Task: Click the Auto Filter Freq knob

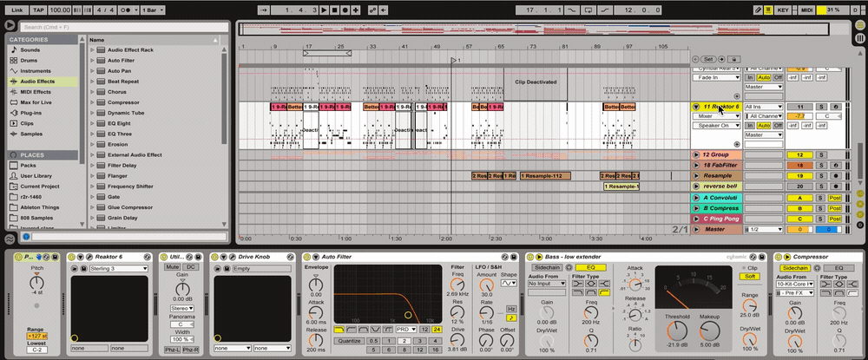Action: point(457,285)
